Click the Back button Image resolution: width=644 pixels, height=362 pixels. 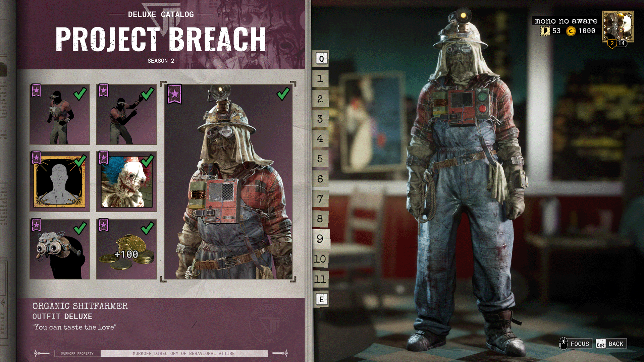(x=611, y=344)
